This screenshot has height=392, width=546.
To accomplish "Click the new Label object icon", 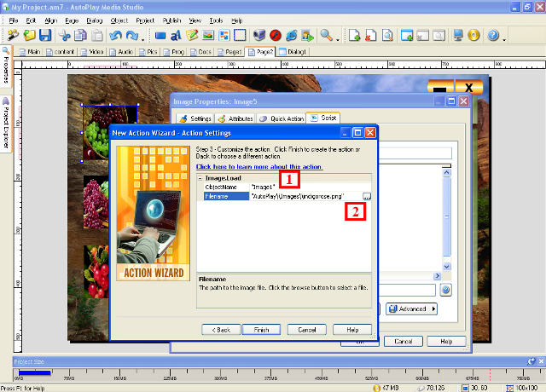I will (177, 36).
